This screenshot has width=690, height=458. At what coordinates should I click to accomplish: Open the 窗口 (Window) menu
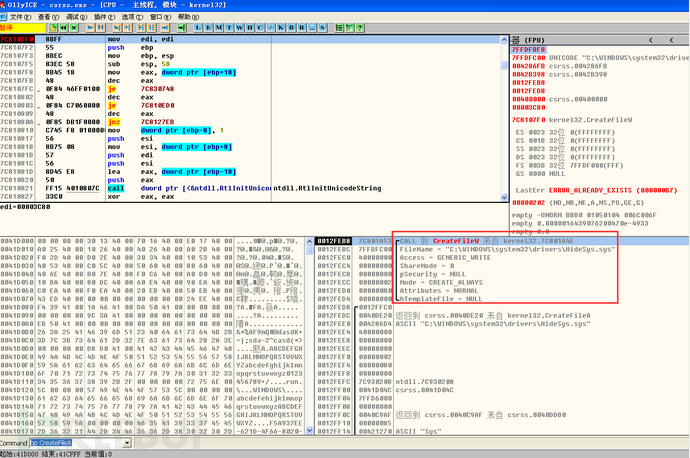coord(161,17)
